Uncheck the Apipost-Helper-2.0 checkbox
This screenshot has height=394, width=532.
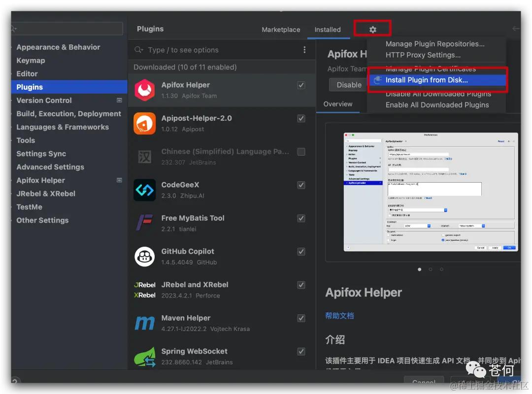click(x=301, y=118)
